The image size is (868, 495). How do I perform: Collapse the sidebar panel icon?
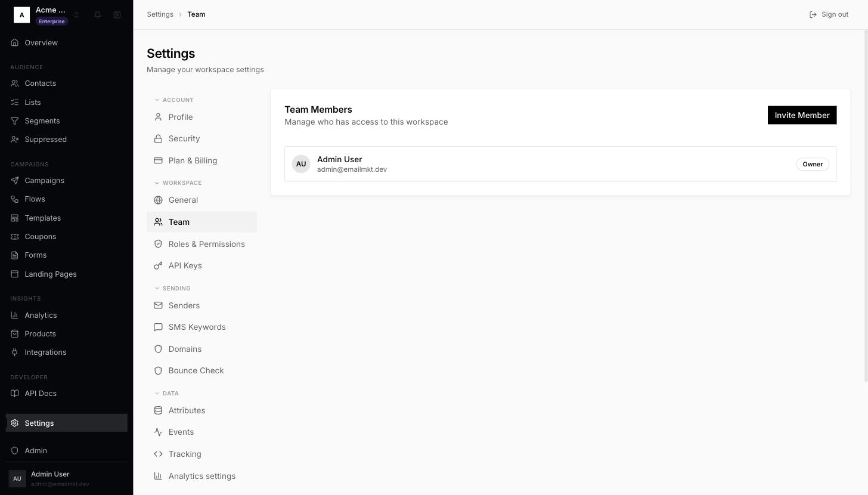[117, 15]
